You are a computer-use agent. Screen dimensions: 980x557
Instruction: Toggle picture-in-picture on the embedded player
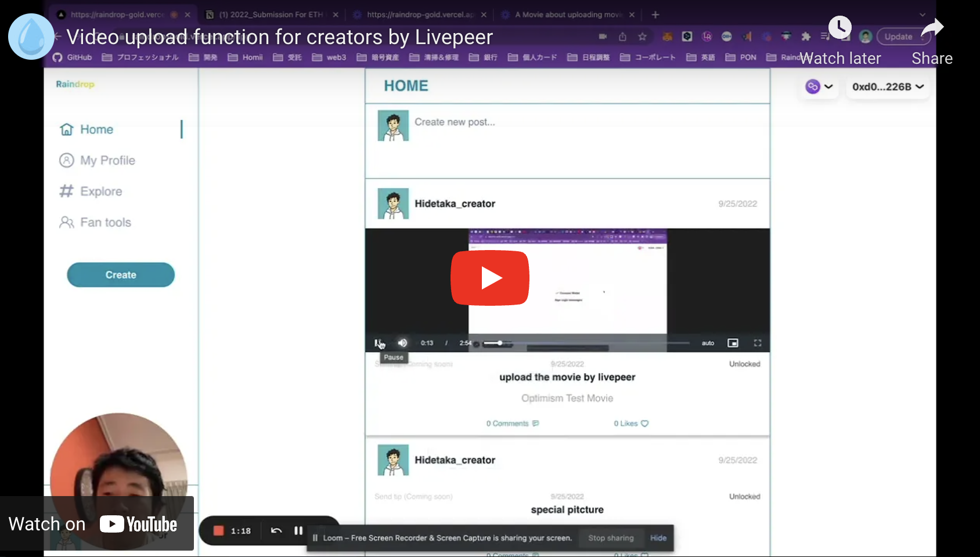pos(733,343)
